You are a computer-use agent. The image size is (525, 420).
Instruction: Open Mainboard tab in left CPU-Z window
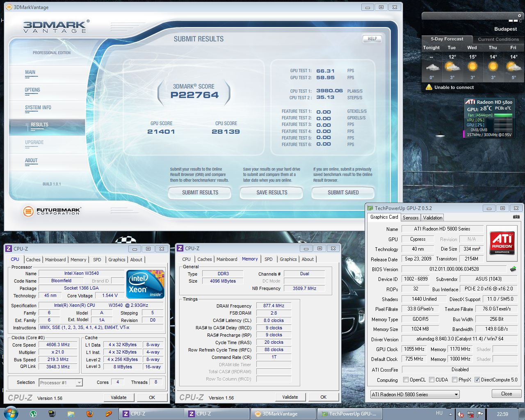(x=55, y=260)
